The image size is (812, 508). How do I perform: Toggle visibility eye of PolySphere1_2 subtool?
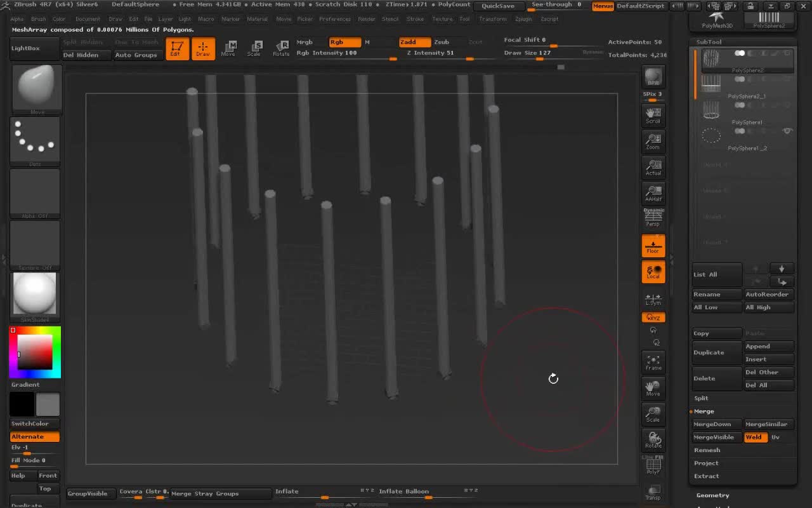(788, 131)
